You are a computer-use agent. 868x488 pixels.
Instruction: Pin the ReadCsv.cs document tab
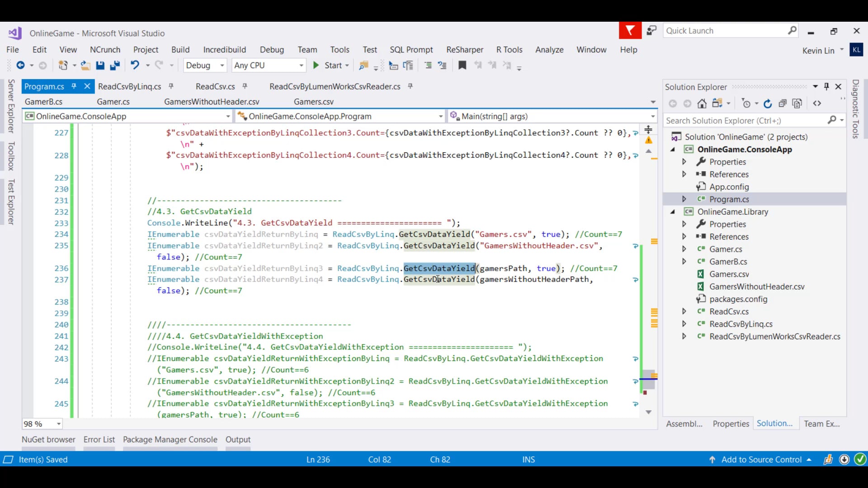coord(245,86)
